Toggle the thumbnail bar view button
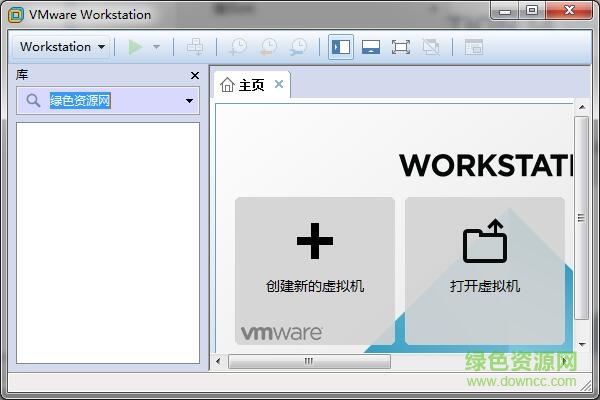The image size is (600, 400). 371,47
